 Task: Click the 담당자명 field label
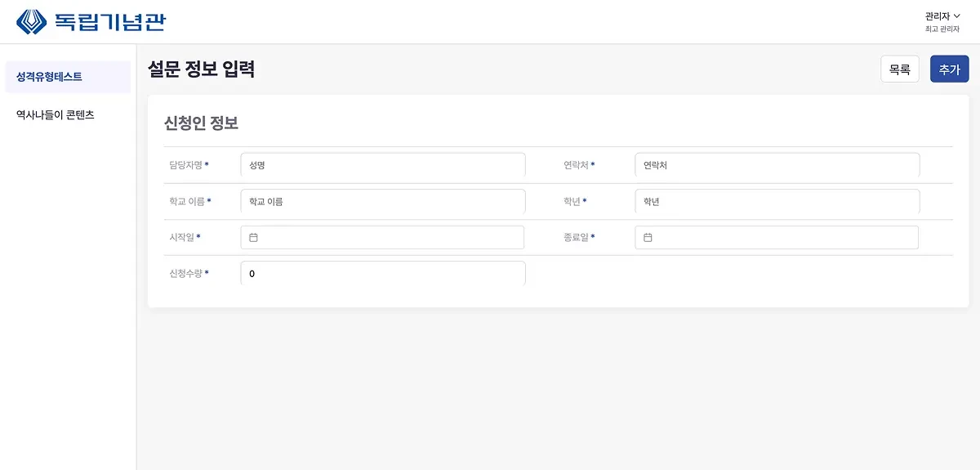click(x=185, y=165)
